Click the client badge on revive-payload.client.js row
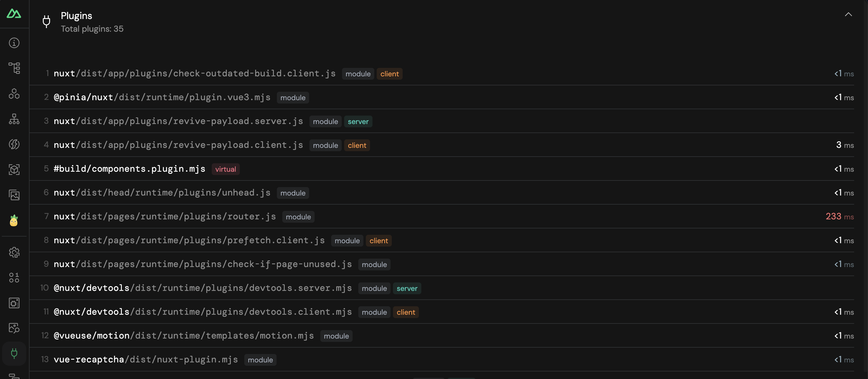Image resolution: width=868 pixels, height=379 pixels. 357,145
